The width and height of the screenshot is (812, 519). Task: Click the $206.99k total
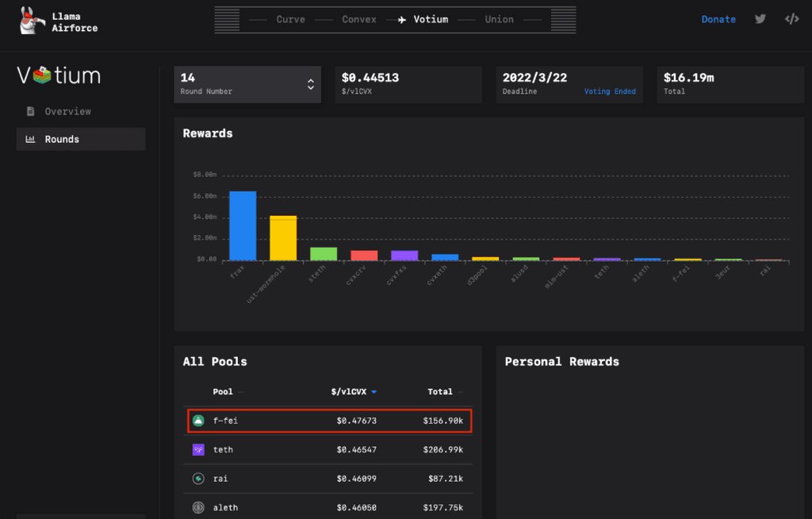click(442, 449)
